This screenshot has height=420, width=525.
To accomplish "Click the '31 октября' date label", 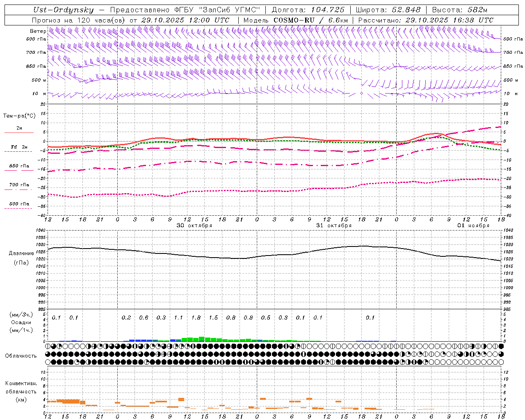I will click(x=334, y=226).
